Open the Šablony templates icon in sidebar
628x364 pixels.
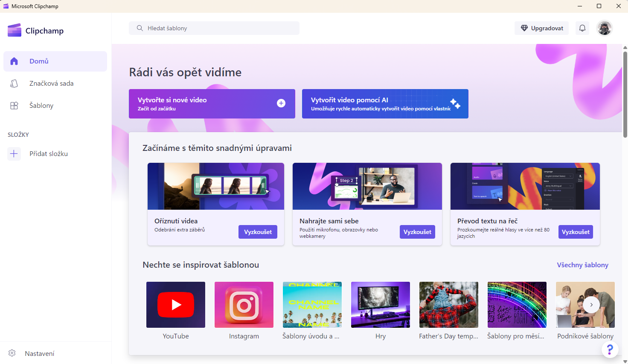click(14, 106)
